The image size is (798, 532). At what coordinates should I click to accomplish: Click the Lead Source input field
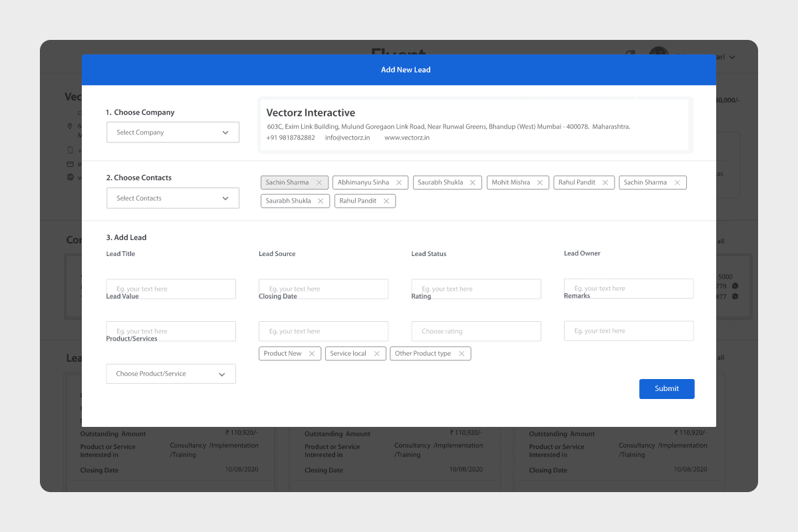coord(323,289)
